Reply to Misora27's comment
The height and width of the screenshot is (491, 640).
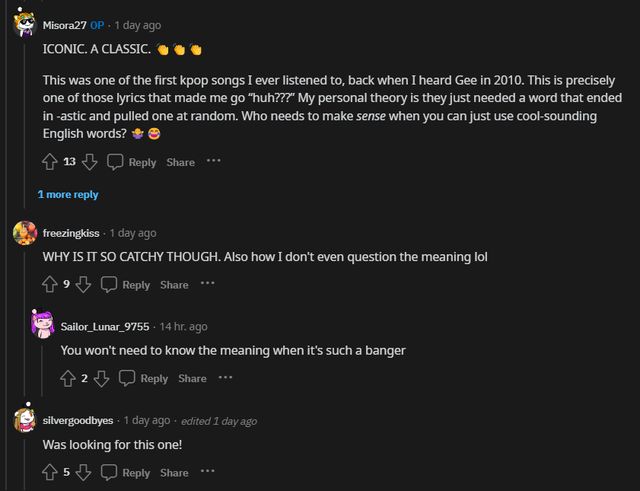(x=132, y=162)
